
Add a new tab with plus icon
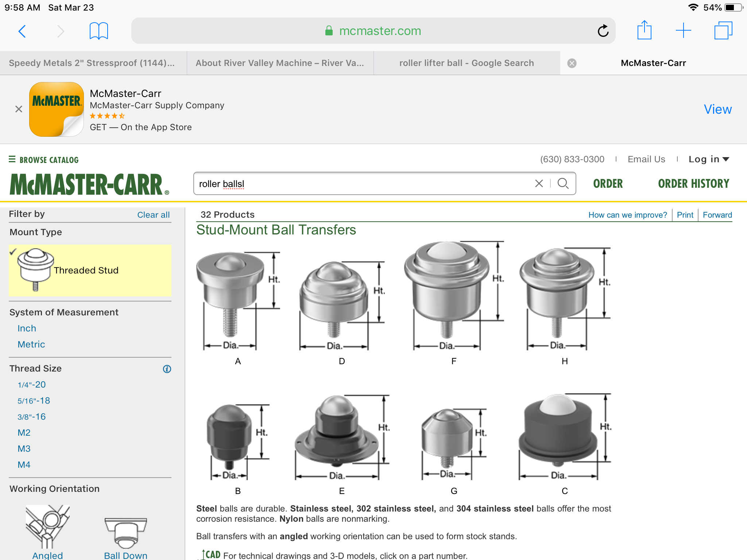(x=684, y=31)
